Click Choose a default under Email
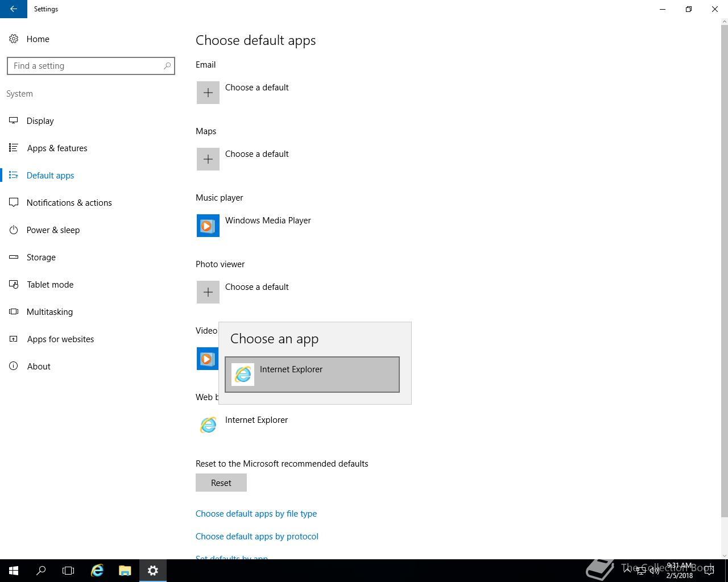 [257, 88]
